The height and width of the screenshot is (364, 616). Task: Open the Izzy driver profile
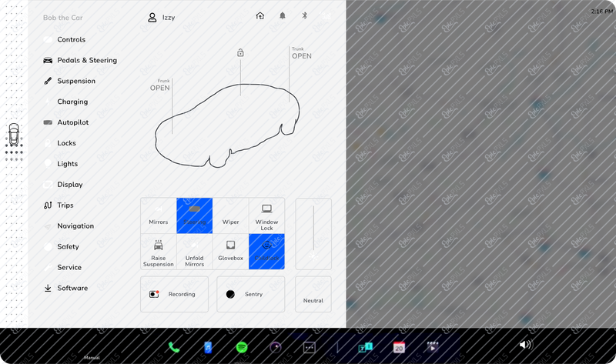coord(161,17)
